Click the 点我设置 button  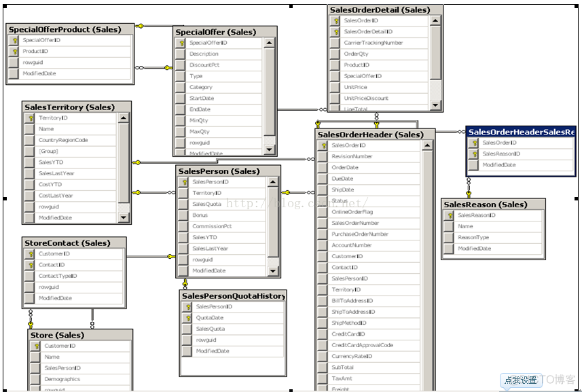point(521,380)
